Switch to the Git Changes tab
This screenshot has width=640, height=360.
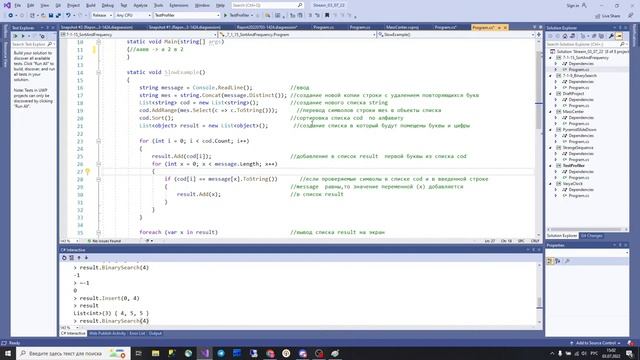pos(591,236)
